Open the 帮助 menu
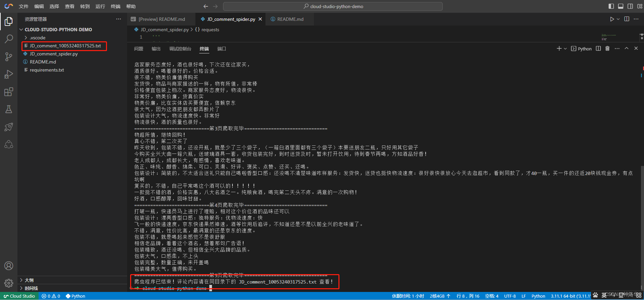This screenshot has height=300, width=644. click(x=131, y=6)
